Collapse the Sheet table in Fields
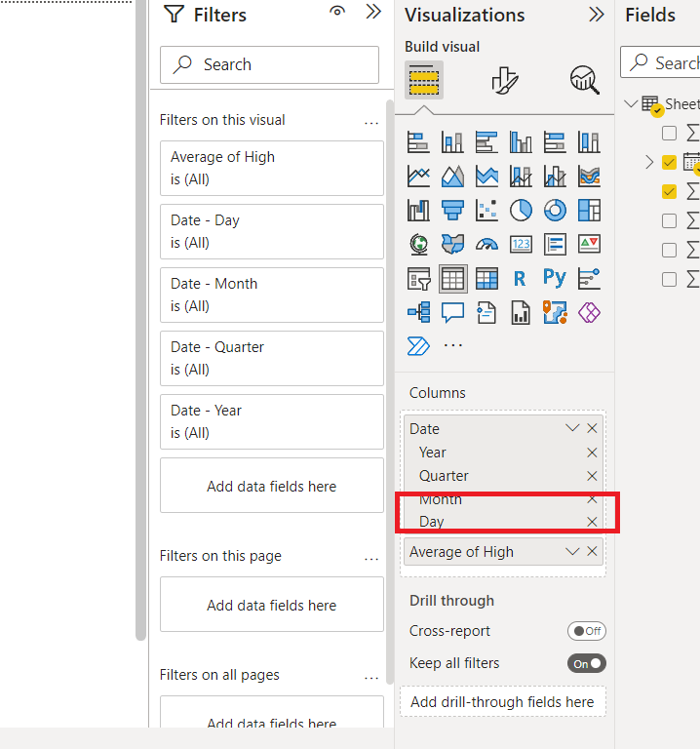700x749 pixels. [x=631, y=103]
